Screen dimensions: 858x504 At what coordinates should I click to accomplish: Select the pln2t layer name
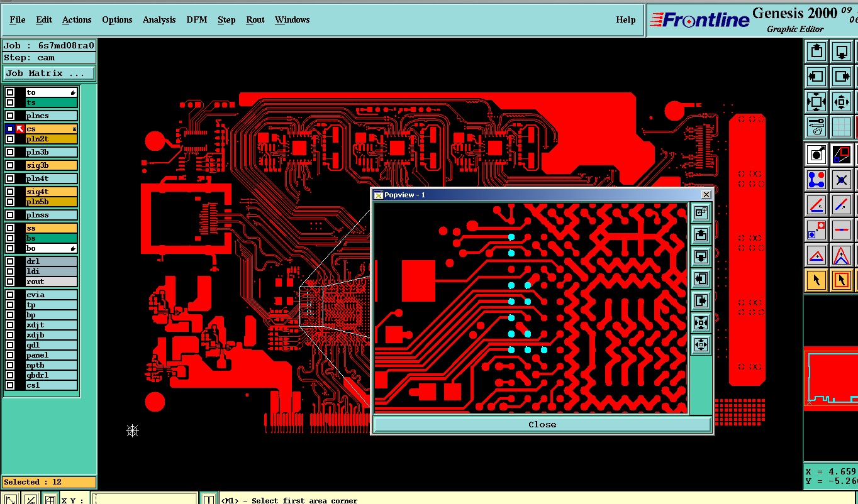pyautogui.click(x=51, y=139)
